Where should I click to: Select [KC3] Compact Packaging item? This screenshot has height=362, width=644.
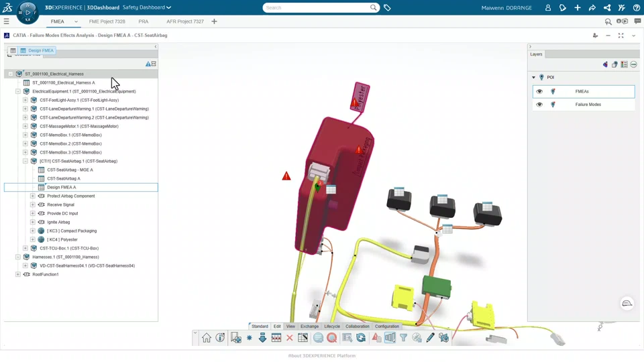(x=72, y=231)
